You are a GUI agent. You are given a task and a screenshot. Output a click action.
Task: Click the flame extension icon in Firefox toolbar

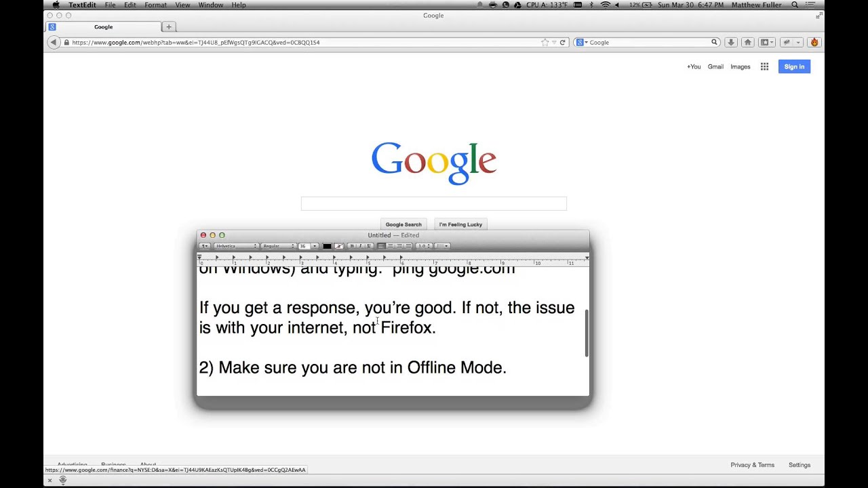pyautogui.click(x=814, y=42)
